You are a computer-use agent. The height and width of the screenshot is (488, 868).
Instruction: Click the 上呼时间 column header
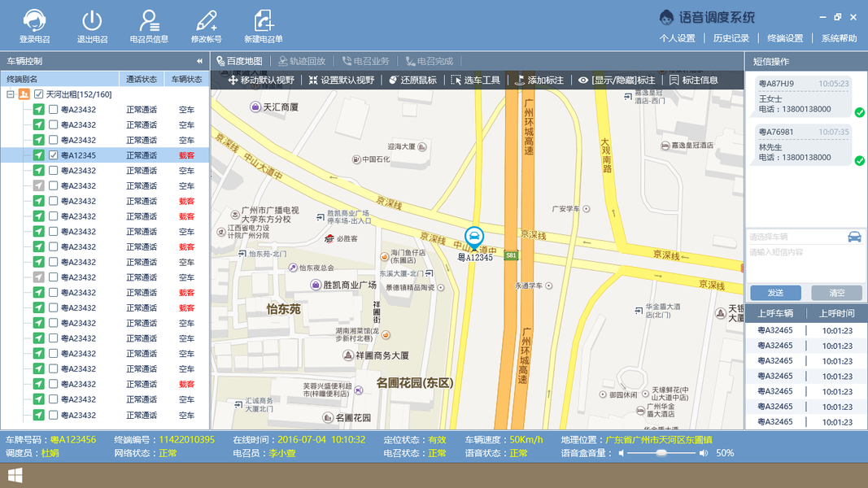click(x=837, y=313)
